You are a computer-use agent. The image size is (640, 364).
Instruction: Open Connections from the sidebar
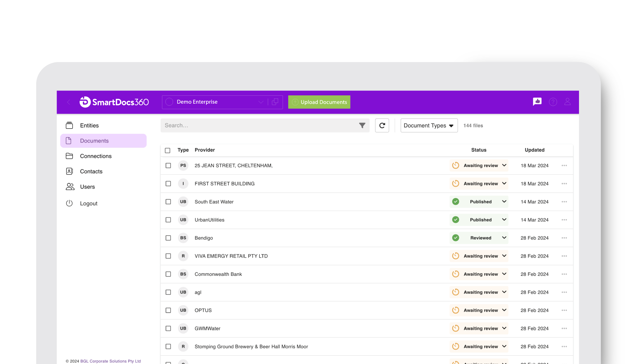click(x=95, y=156)
